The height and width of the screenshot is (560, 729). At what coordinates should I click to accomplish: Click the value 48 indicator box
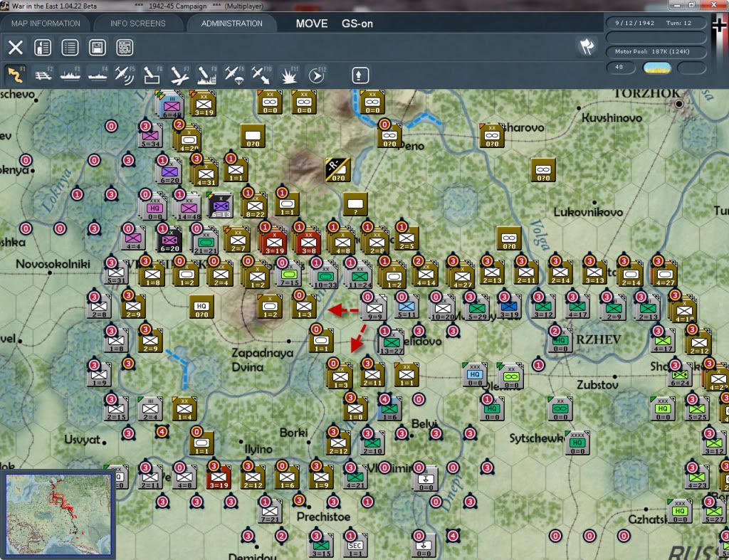621,68
